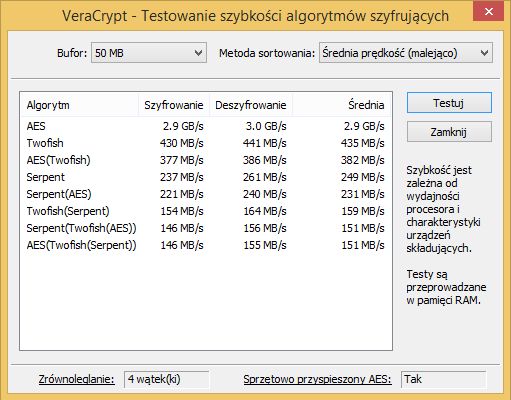Click the 156 MB/s decryption value

point(265,228)
